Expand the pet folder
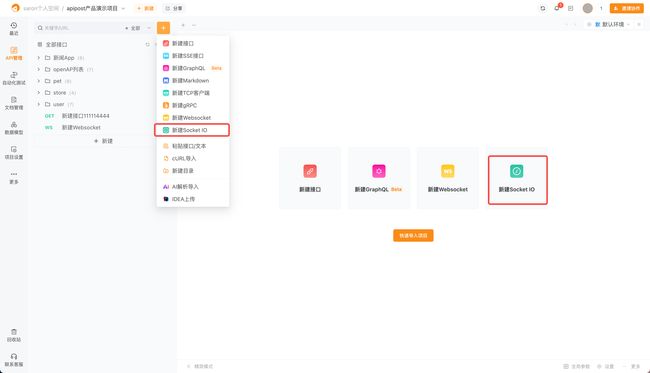 [39, 81]
